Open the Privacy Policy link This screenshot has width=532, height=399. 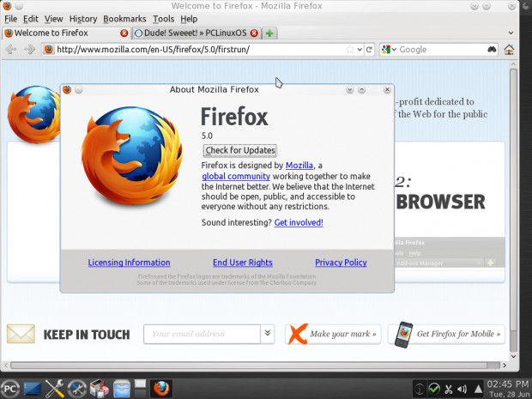pyautogui.click(x=341, y=263)
